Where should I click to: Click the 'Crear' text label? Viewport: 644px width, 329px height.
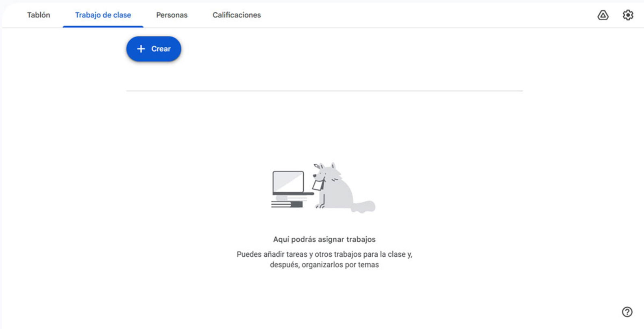click(161, 49)
